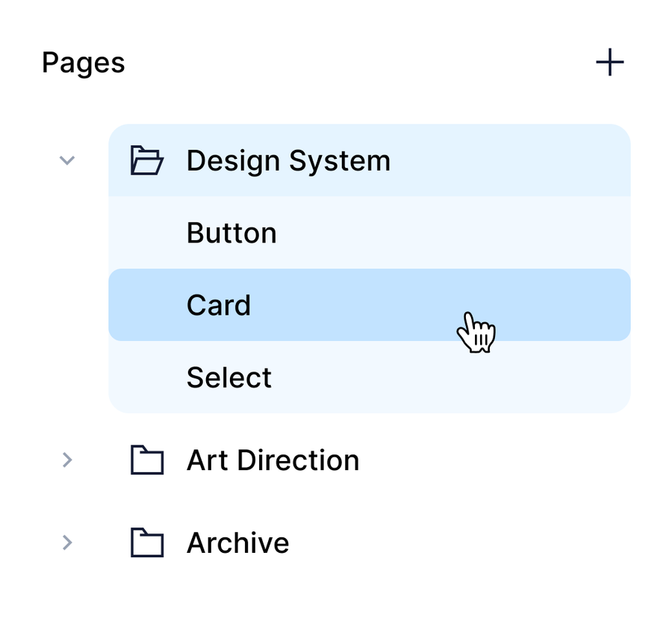This screenshot has height=620, width=672.
Task: Open the Select page
Action: click(x=229, y=378)
